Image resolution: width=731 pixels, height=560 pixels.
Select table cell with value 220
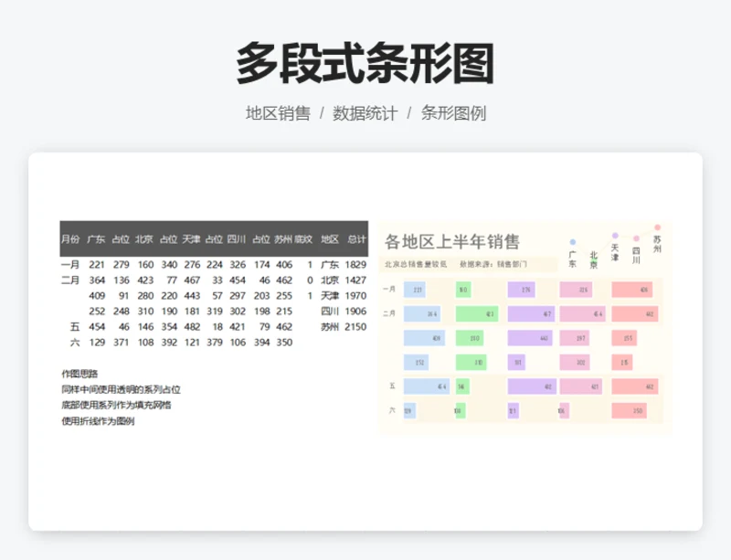click(x=169, y=296)
